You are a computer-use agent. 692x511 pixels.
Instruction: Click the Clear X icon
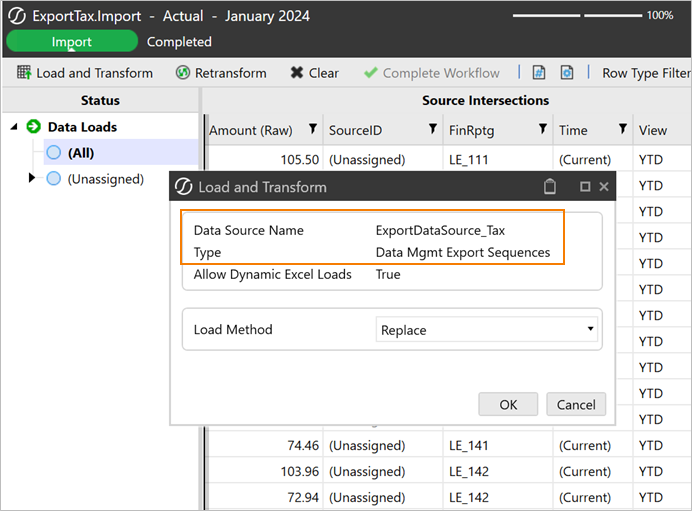click(297, 73)
